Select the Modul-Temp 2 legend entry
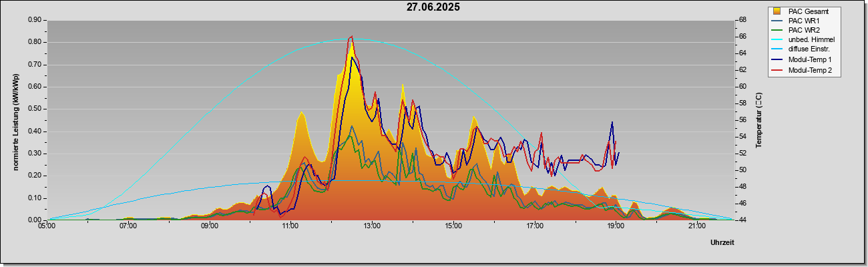Image resolution: width=868 pixels, height=267 pixels. click(x=802, y=70)
